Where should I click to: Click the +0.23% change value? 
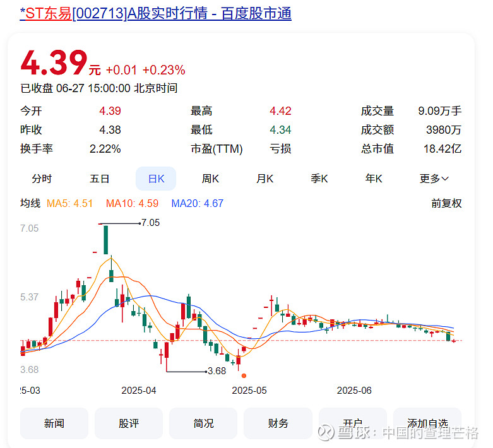click(x=164, y=70)
